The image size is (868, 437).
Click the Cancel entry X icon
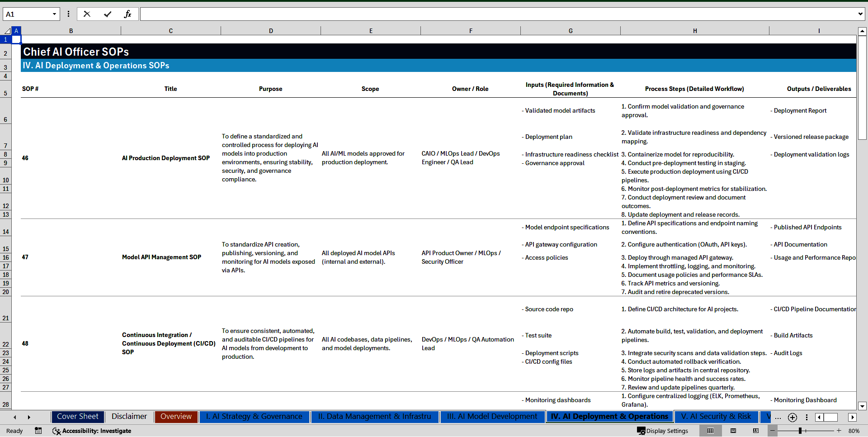tap(87, 14)
